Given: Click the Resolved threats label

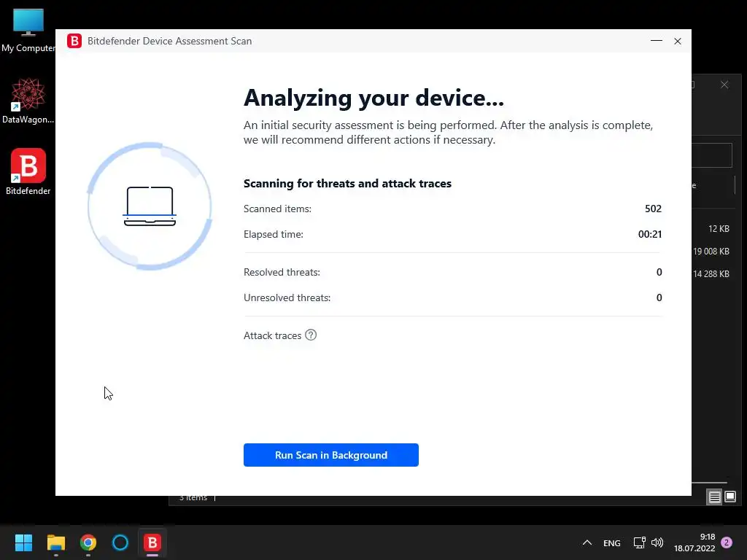Looking at the screenshot, I should tap(282, 273).
